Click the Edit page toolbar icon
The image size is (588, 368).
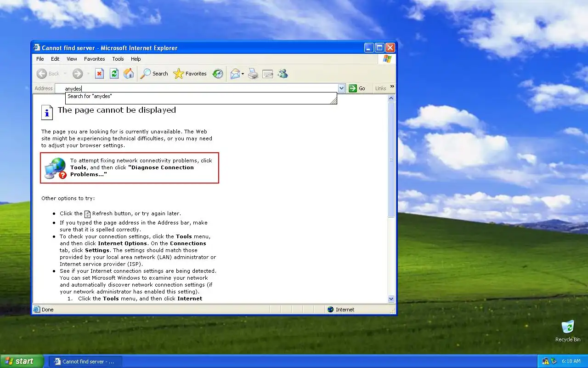(x=268, y=74)
